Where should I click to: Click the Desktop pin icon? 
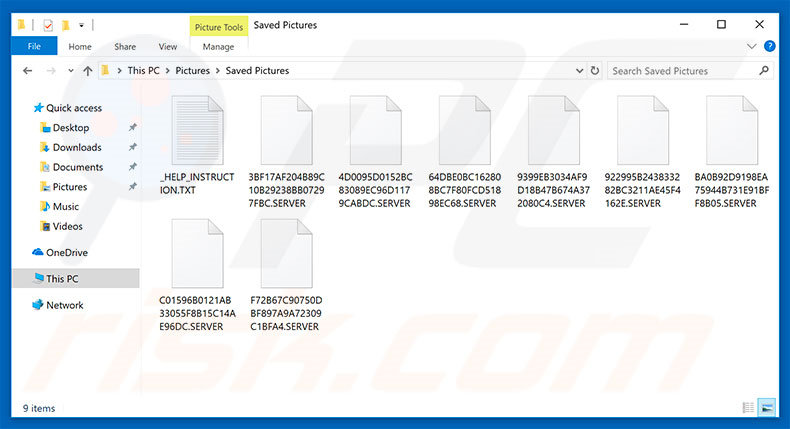pyautogui.click(x=133, y=128)
